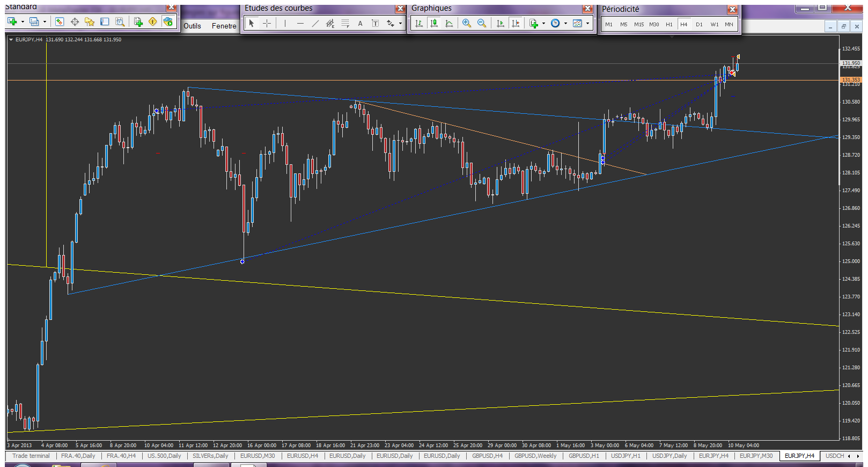
Task: Set timeframe to D1
Action: 699,24
